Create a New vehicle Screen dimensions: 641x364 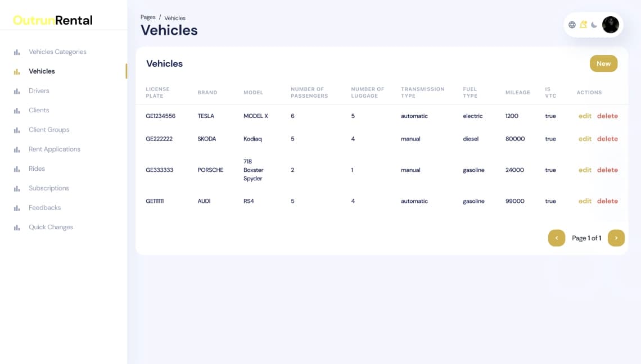point(603,63)
